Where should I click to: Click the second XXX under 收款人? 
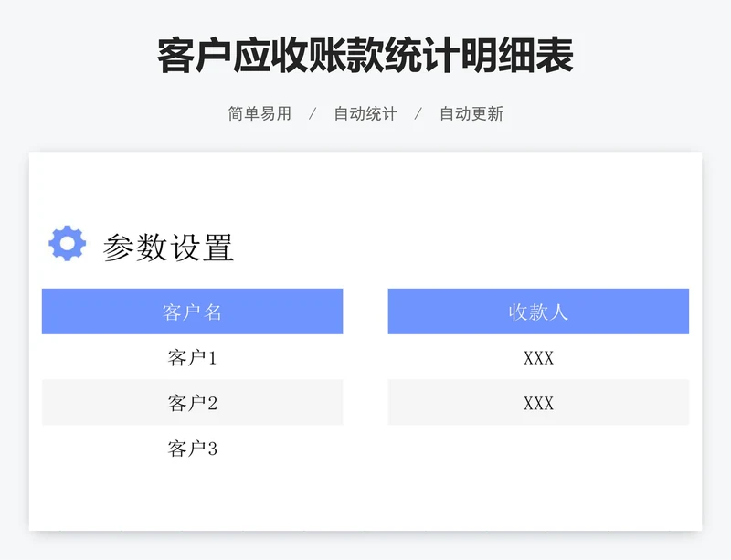[x=538, y=403]
